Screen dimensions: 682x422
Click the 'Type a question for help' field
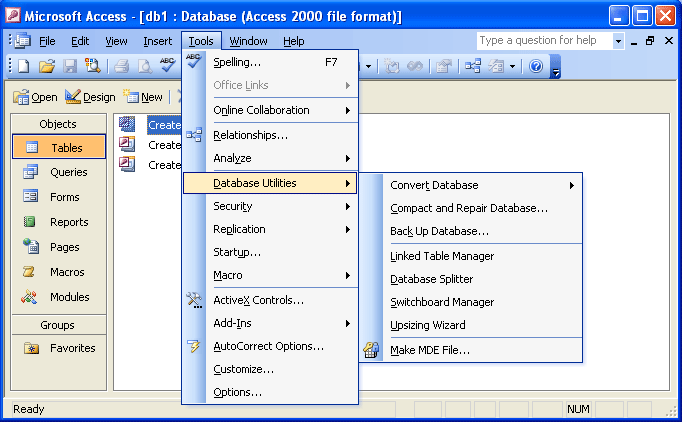545,41
